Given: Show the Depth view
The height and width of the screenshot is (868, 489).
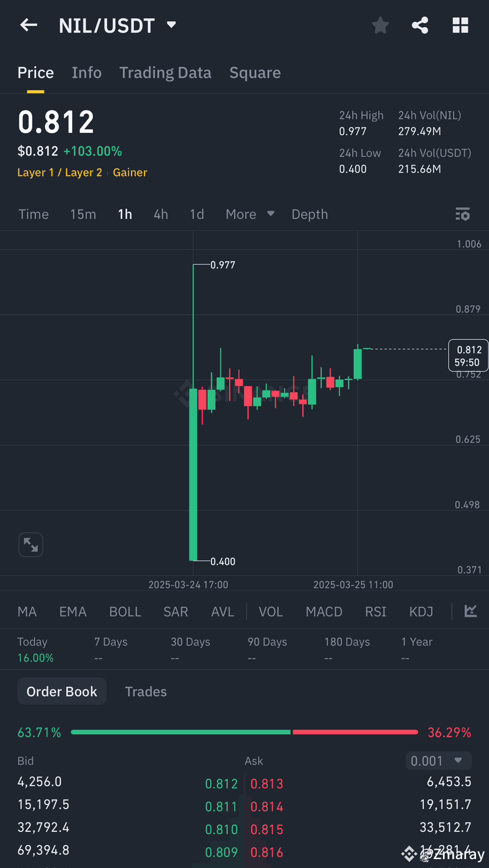Looking at the screenshot, I should [x=309, y=214].
